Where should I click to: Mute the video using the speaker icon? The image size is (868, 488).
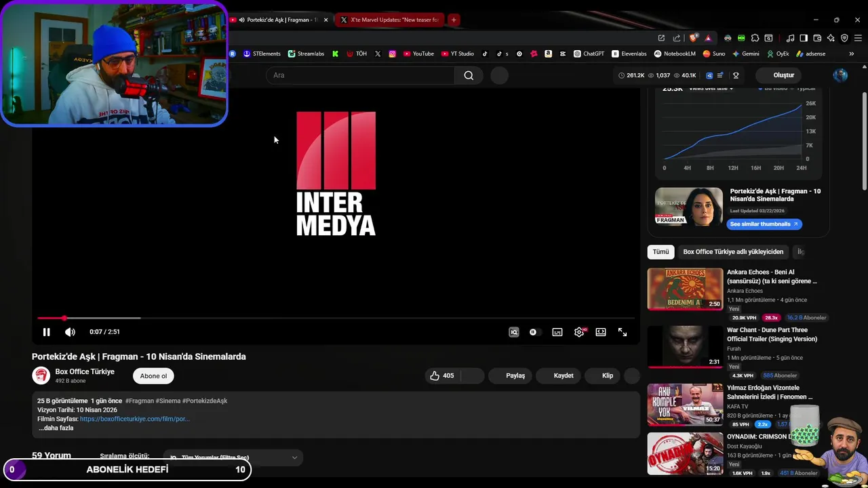70,332
